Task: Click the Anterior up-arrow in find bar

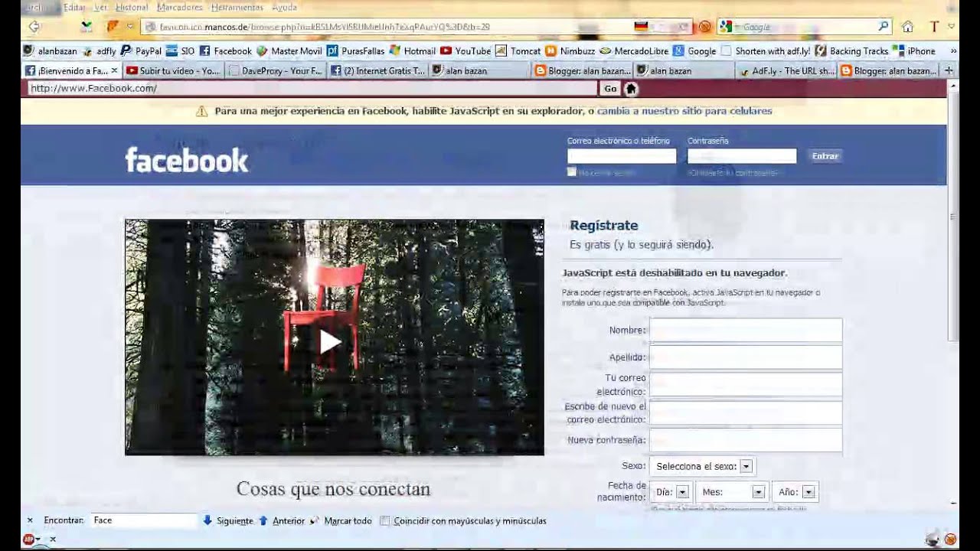Action: (x=263, y=520)
